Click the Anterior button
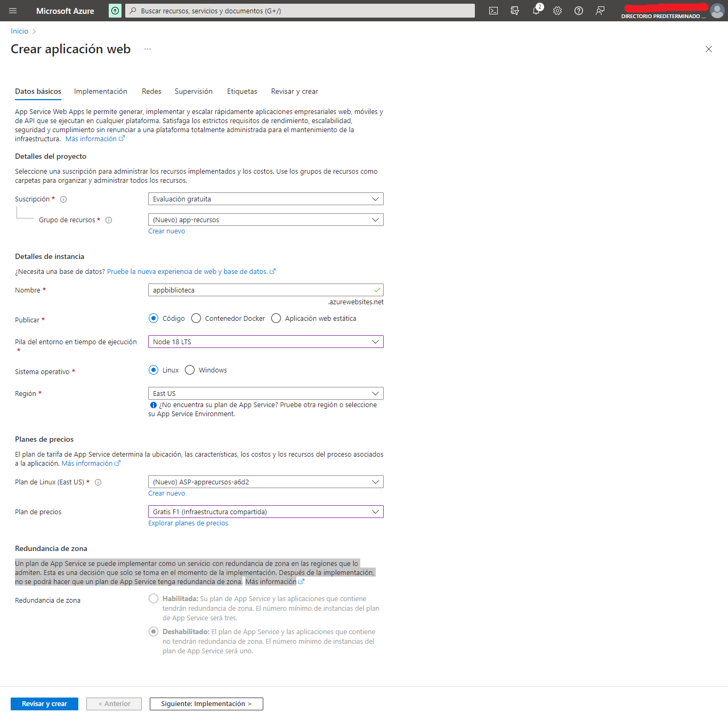This screenshot has width=728, height=721. (114, 704)
